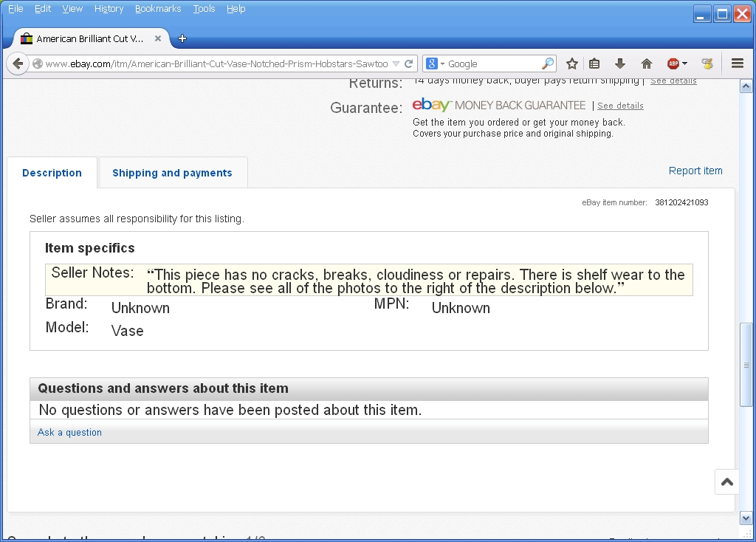The image size is (756, 542).
Task: Open the Bookmarks menu
Action: 157,9
